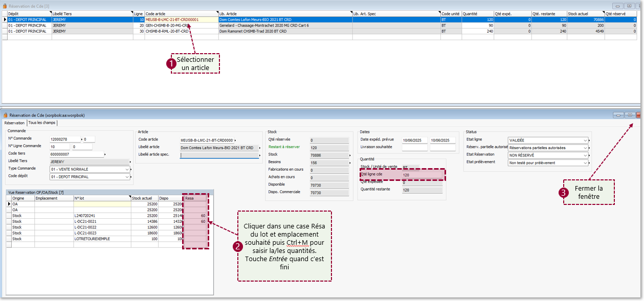Open Etat ligne dropdown showing VALIDÉE
644x301 pixels.
point(585,140)
